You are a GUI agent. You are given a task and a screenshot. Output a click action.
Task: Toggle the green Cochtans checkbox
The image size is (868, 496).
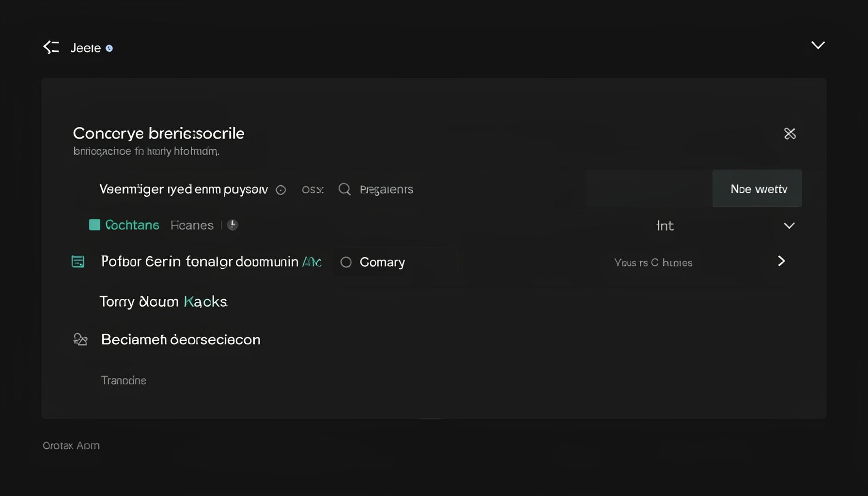point(94,225)
